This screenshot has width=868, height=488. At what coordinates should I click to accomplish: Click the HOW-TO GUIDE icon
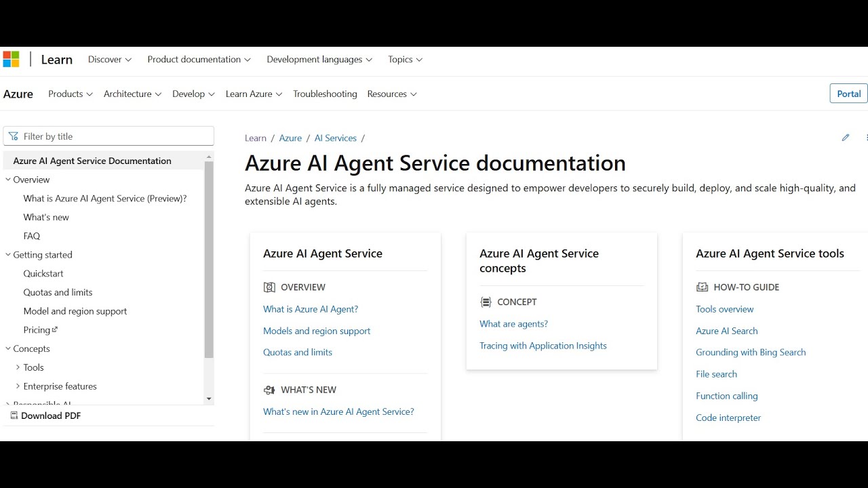702,287
